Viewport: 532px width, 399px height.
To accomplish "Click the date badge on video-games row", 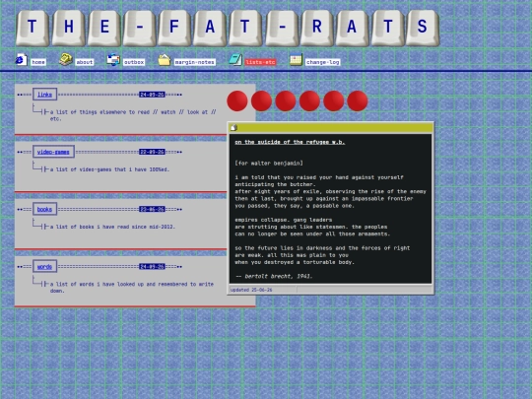I will click(152, 152).
